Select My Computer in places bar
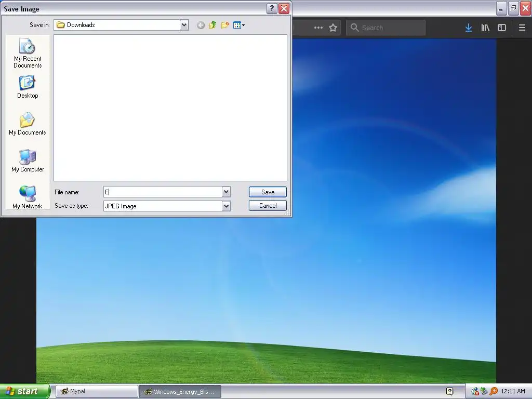 (x=28, y=161)
